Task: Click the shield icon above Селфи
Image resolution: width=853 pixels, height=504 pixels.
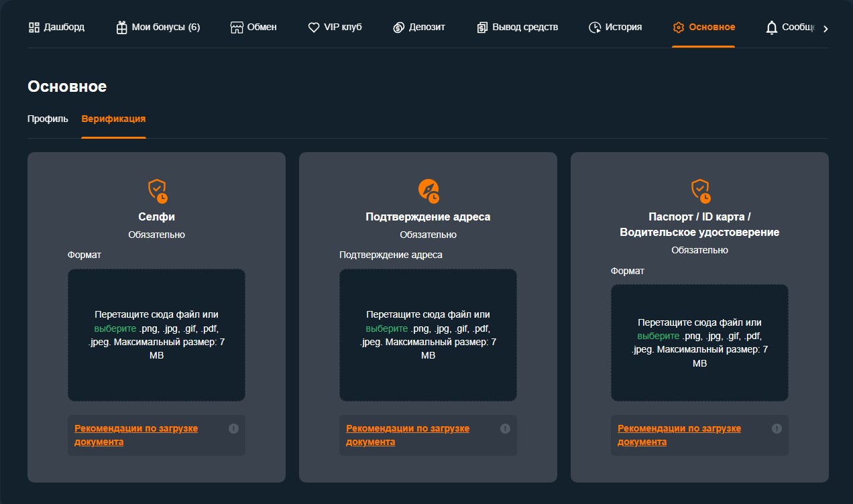Action: pos(156,189)
